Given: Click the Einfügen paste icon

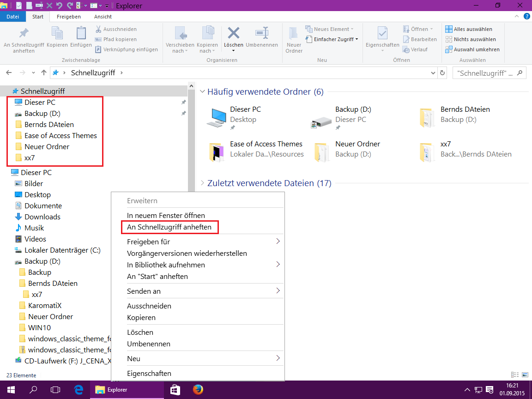Looking at the screenshot, I should (81, 33).
